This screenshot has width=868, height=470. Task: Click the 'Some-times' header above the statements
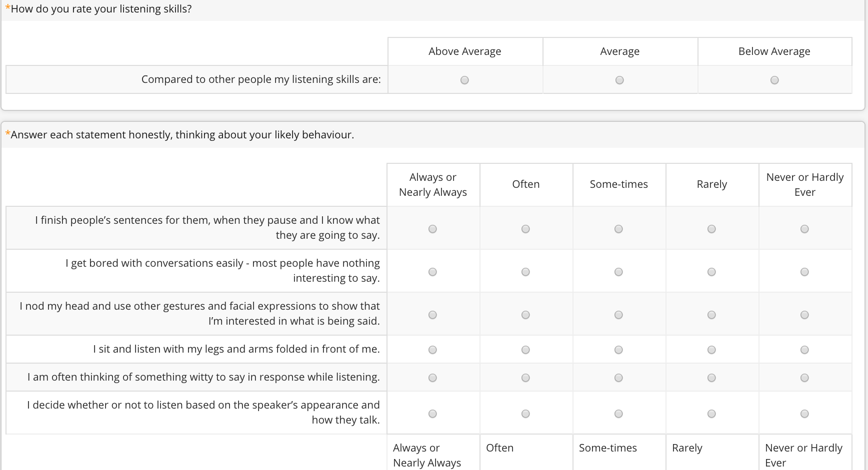618,184
